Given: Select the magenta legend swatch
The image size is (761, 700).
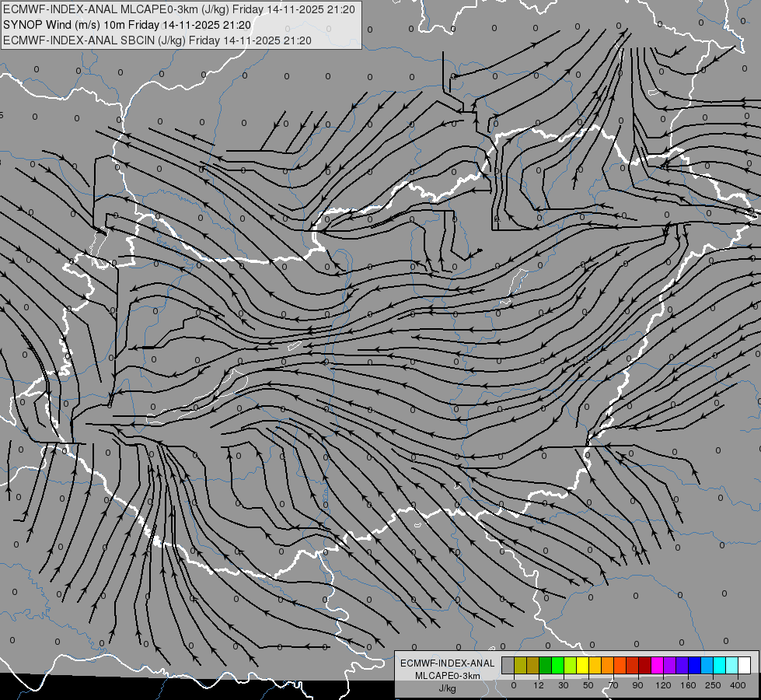Looking at the screenshot, I should pos(657,666).
